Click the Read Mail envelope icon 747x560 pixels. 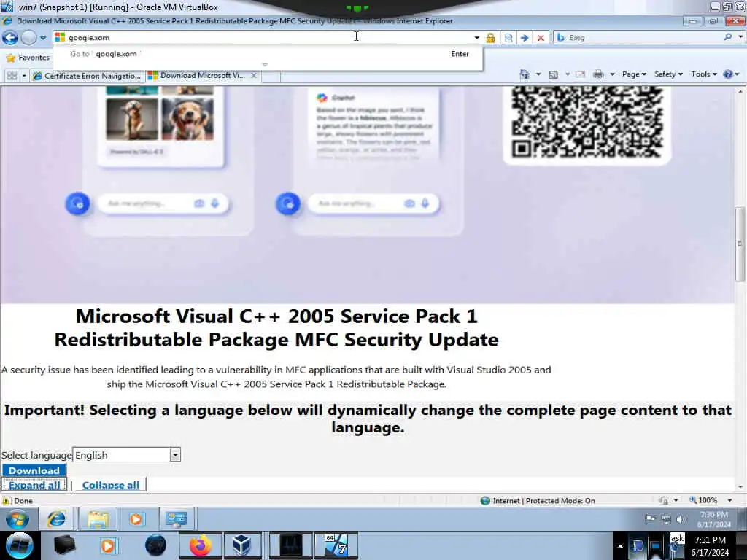(580, 74)
